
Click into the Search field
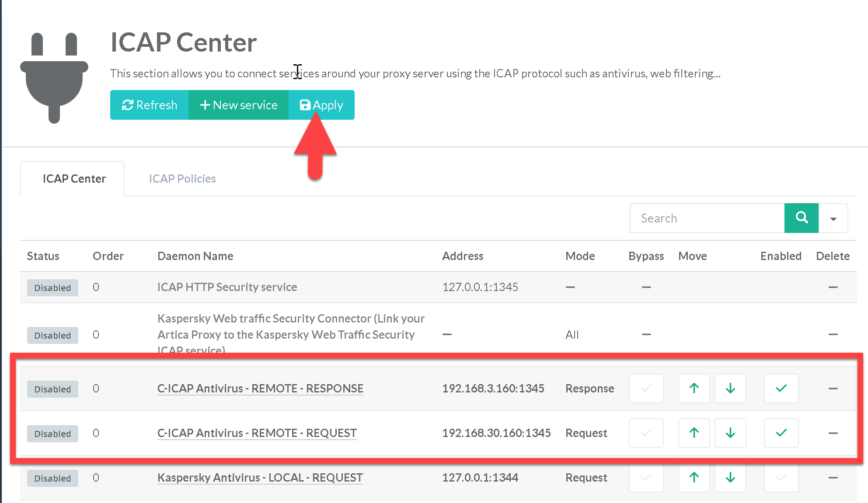click(x=707, y=218)
